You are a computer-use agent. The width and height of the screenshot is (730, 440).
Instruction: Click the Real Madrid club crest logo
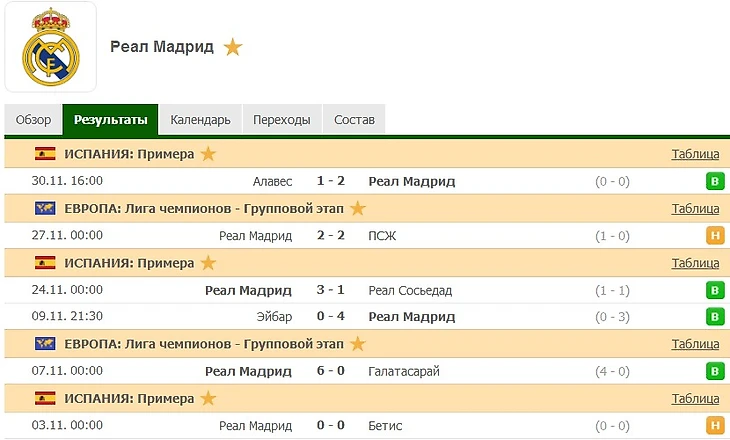point(50,46)
